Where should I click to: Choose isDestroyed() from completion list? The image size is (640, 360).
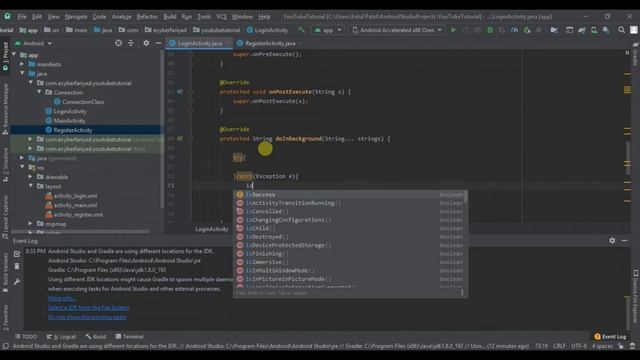350,237
